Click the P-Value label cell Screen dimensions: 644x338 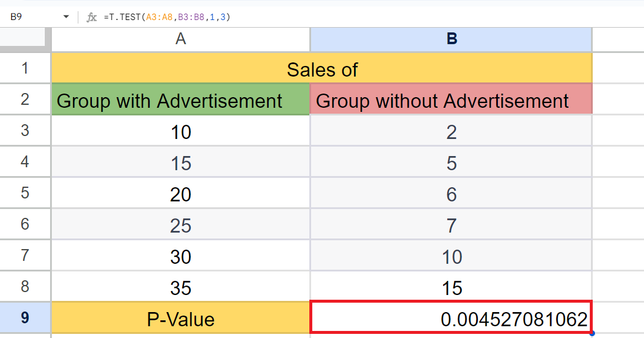tap(181, 317)
